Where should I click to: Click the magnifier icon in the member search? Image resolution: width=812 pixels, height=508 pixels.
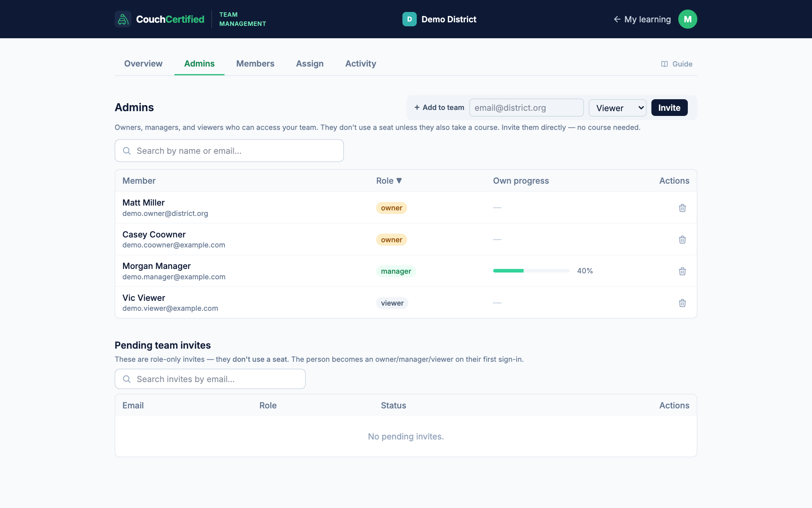[127, 151]
